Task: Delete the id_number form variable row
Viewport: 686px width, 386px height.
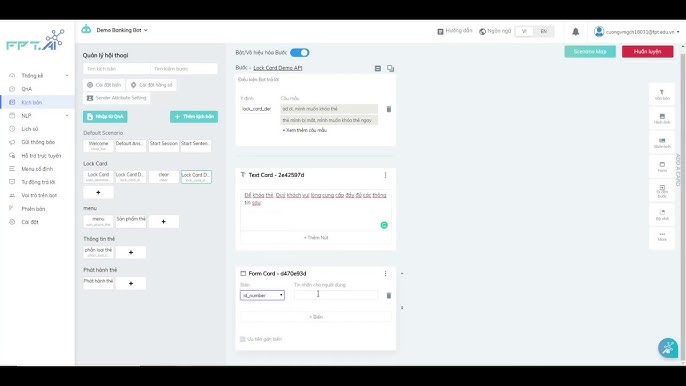Action: tap(388, 295)
